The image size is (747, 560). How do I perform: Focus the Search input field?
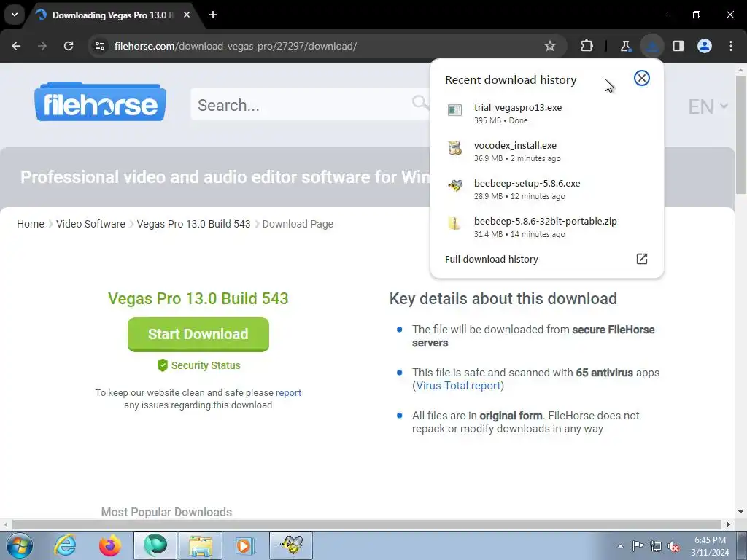[305, 105]
